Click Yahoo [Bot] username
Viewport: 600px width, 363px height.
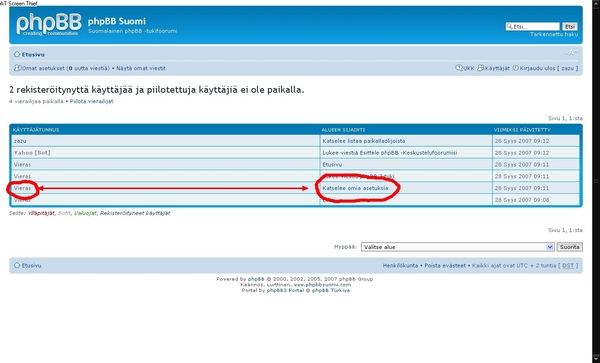click(32, 153)
